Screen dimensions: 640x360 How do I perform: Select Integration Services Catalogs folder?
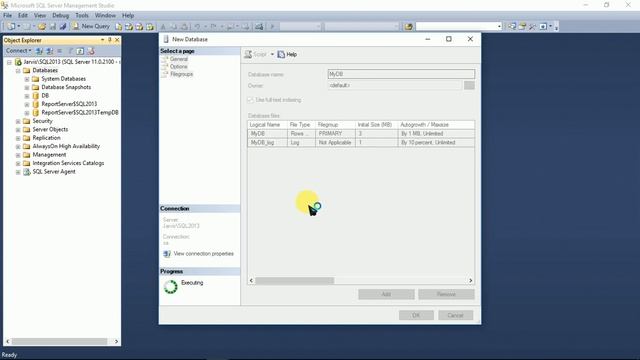pyautogui.click(x=68, y=163)
